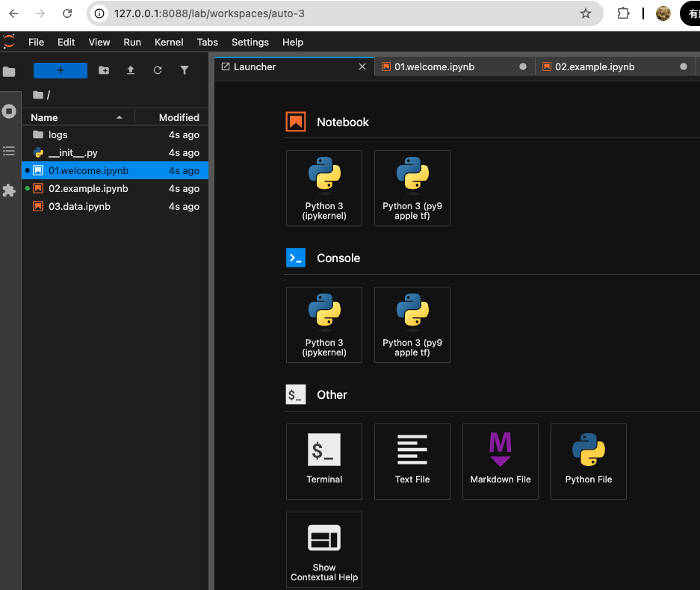Open the Help menu

(x=293, y=42)
